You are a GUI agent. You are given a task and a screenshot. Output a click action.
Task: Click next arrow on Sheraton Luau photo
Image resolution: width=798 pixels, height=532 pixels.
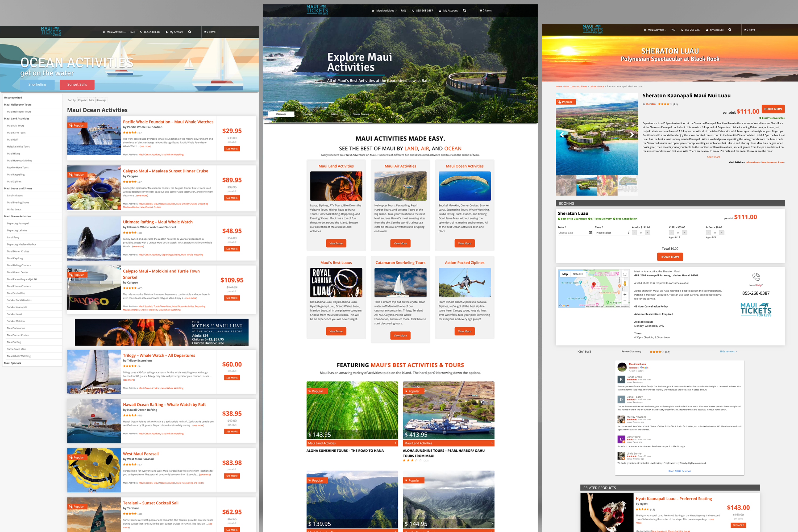point(631,135)
